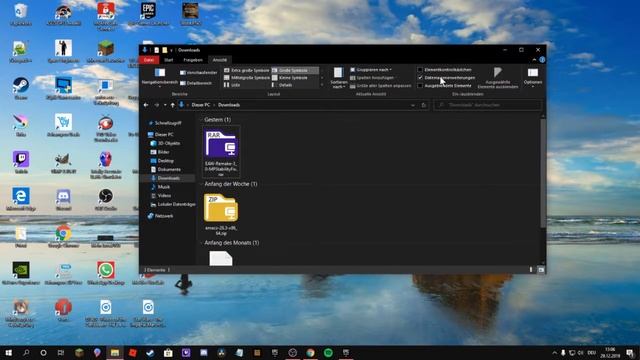The height and width of the screenshot is (360, 640).
Task: Switch to large icons view in status bar
Action: click(541, 270)
